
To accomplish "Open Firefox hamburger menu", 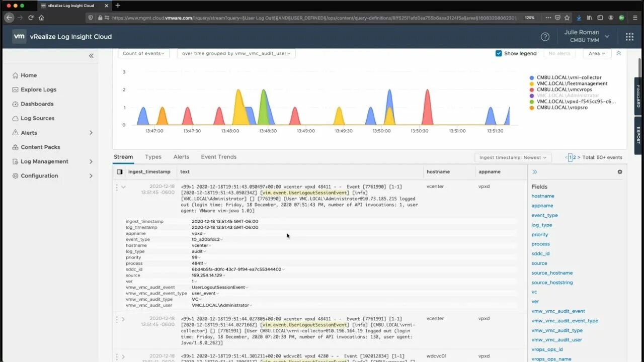I will coord(635,18).
